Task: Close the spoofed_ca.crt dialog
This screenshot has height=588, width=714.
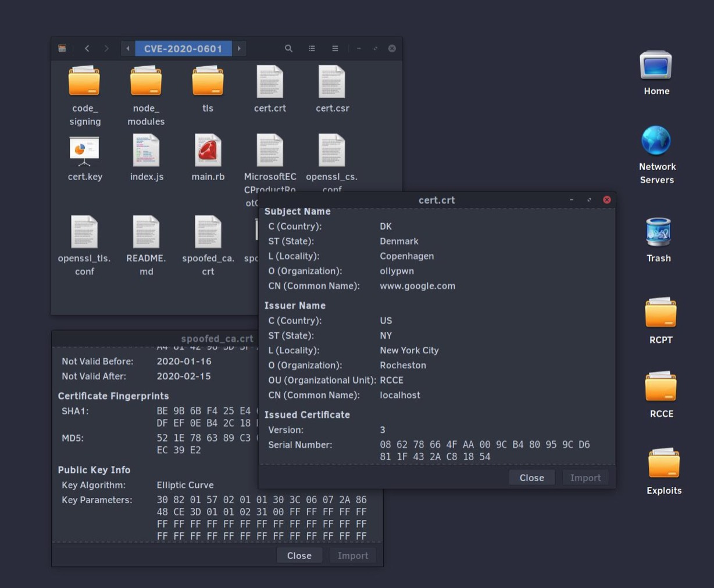Action: point(299,555)
